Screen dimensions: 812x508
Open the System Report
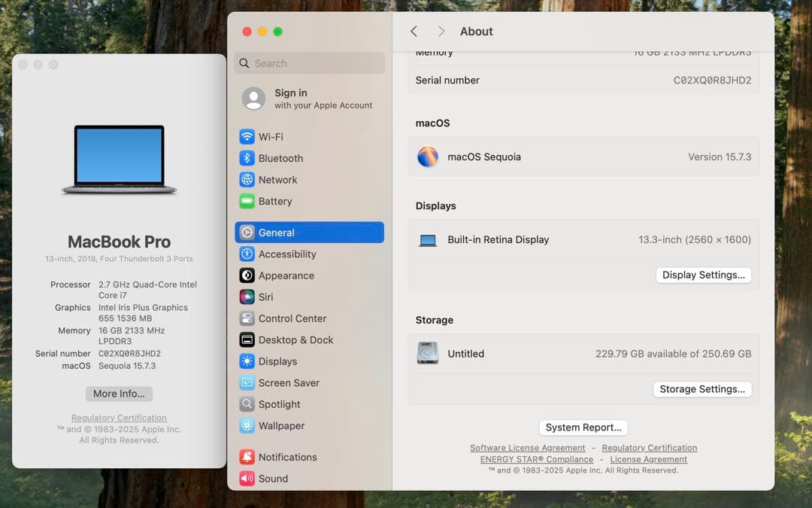click(x=583, y=427)
